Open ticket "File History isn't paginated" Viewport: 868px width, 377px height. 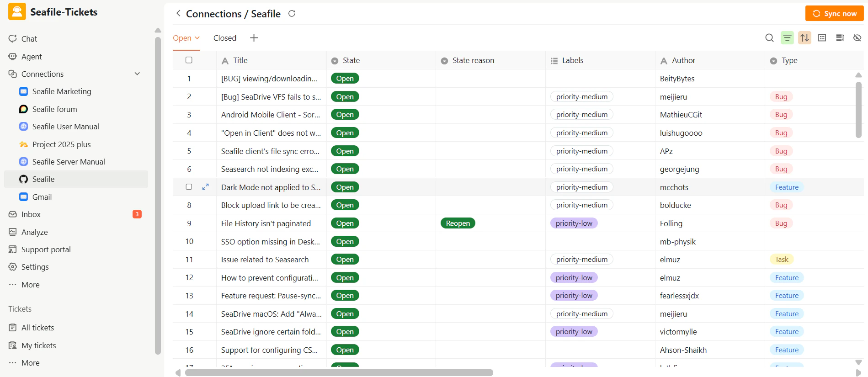266,223
